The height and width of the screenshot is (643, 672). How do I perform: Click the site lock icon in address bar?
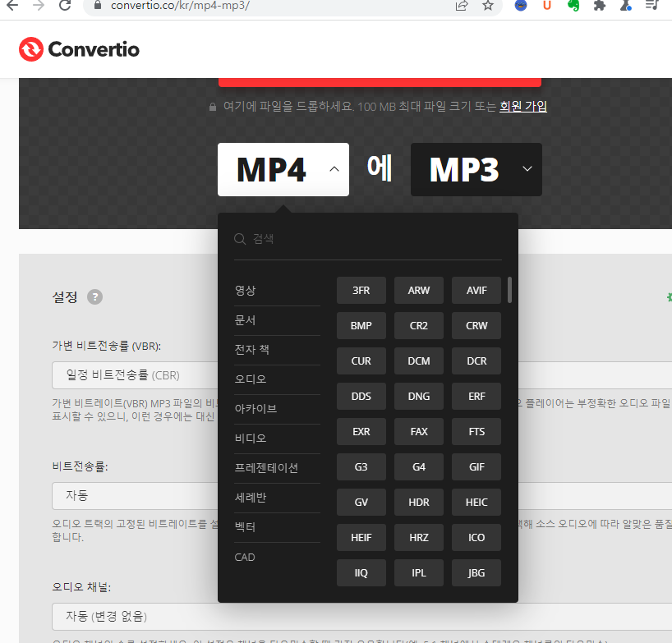[x=98, y=6]
